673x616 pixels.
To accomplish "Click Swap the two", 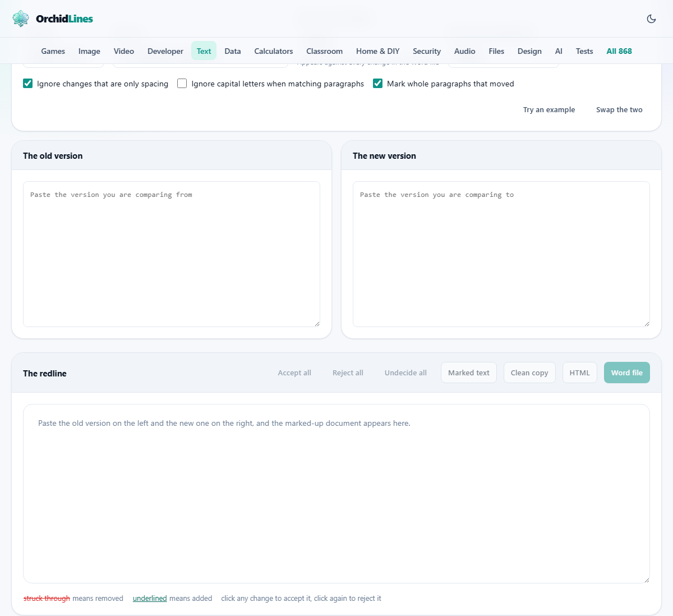I will (619, 109).
